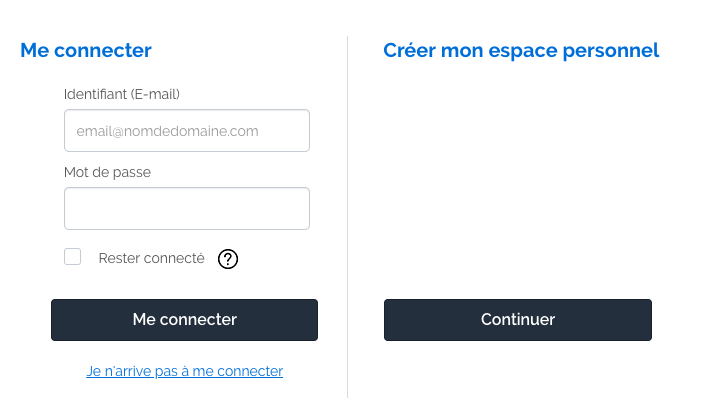Click the Rester connecté label text
Screen dimensions: 728x398
click(151, 258)
